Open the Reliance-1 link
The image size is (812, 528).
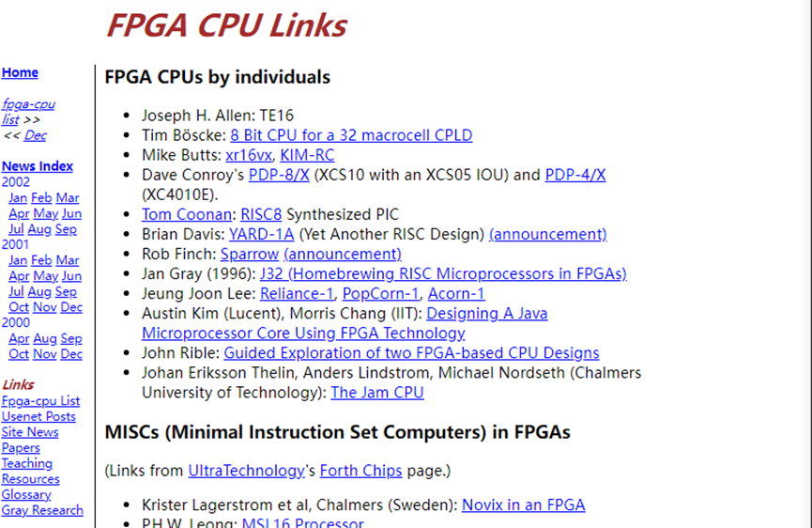click(297, 293)
